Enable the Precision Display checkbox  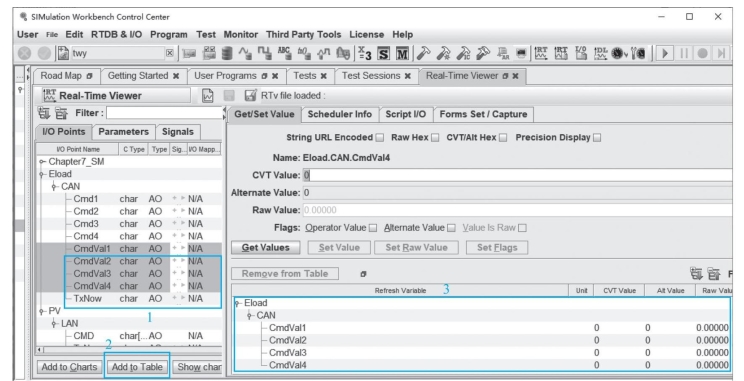click(597, 138)
